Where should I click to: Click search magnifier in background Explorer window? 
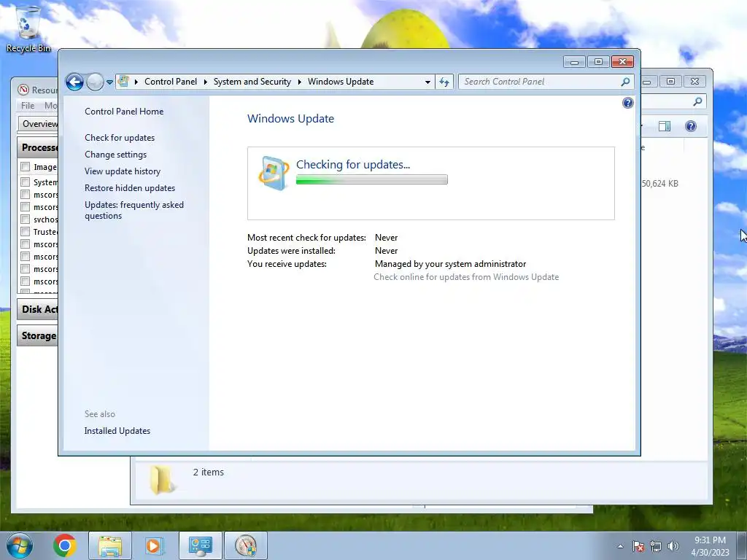[x=697, y=102]
